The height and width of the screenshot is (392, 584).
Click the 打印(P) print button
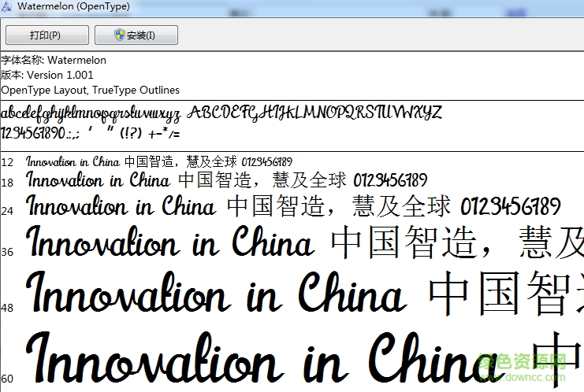click(x=47, y=35)
